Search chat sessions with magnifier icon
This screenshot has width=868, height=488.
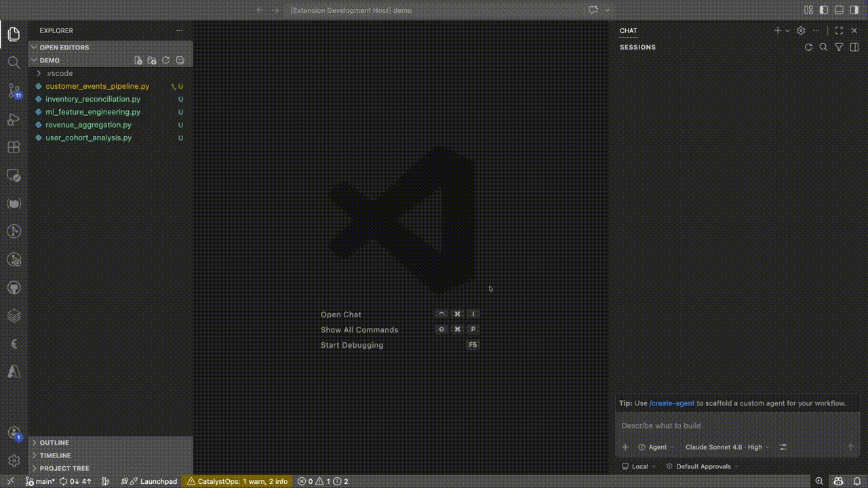(x=823, y=47)
